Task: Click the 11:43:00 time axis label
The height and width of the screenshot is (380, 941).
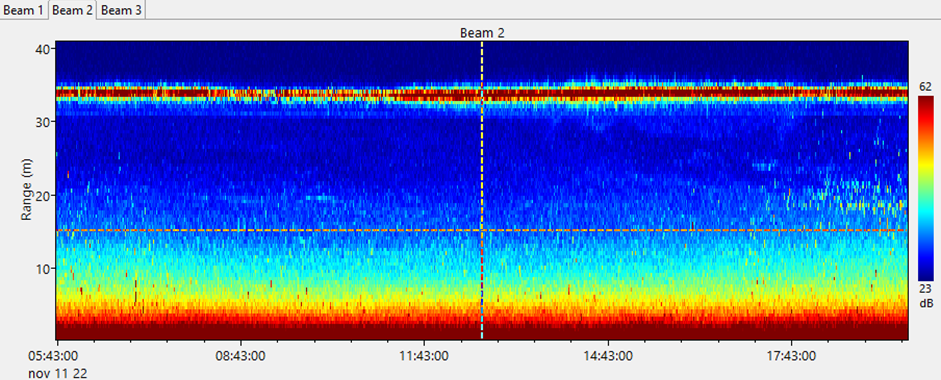Action: coord(424,357)
